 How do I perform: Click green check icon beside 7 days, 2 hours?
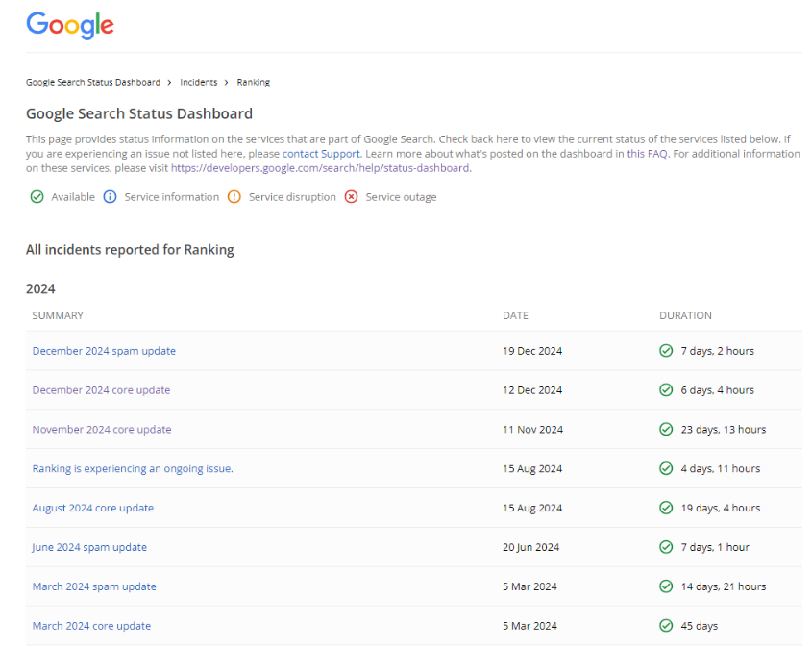point(666,351)
